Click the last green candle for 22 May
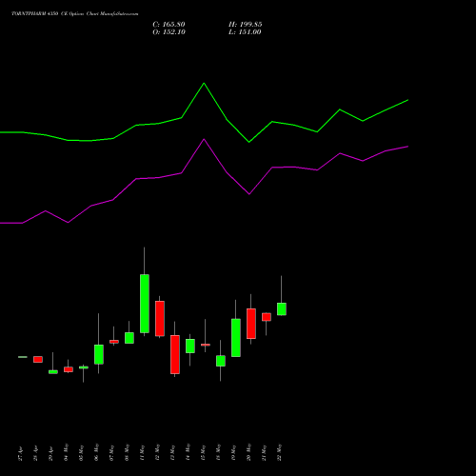The width and height of the screenshot is (476, 476). click(282, 308)
